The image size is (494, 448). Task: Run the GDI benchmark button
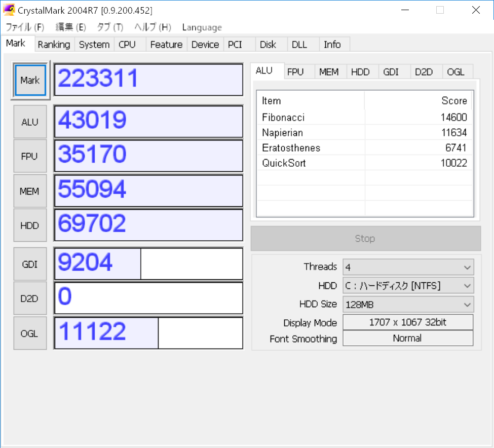(30, 264)
